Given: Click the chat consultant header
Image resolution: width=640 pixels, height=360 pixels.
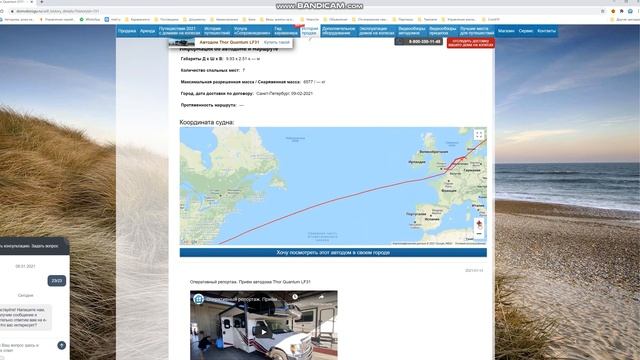Looking at the screenshot, I should (34, 246).
